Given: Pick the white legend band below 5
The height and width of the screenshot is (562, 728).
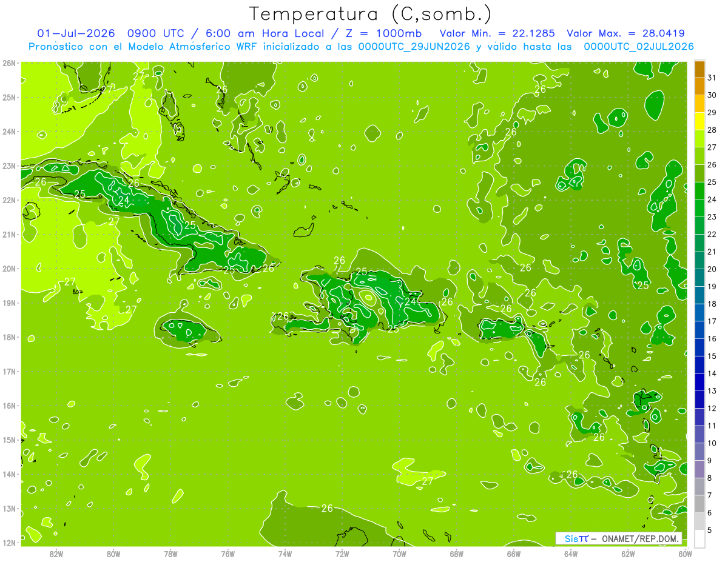Looking at the screenshot, I should 699,538.
